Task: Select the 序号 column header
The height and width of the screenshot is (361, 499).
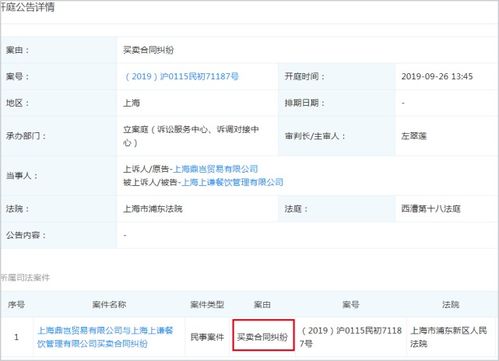Action: [x=16, y=304]
